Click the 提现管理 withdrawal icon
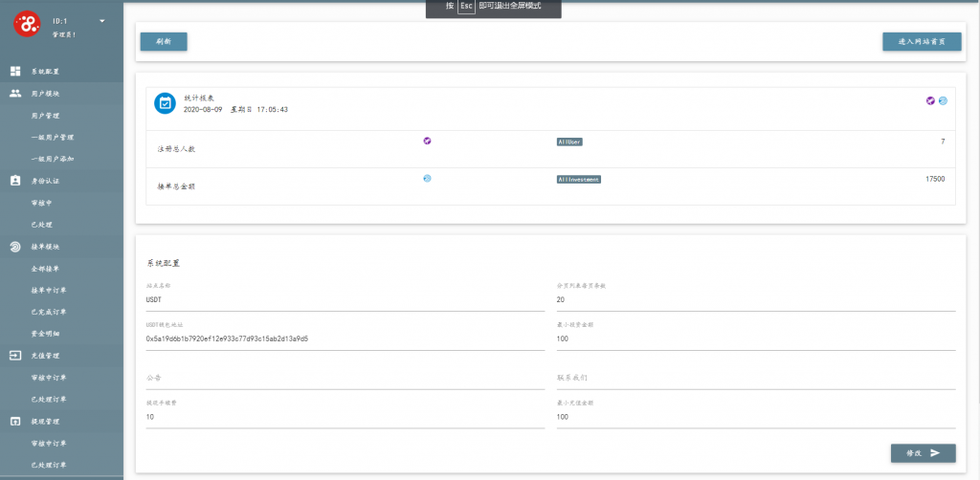980x480 pixels. pyautogui.click(x=15, y=421)
